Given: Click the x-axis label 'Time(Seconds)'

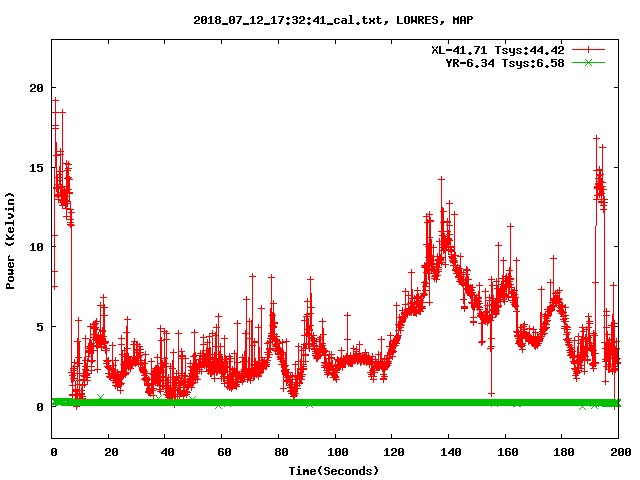Looking at the screenshot, I should coord(333,471).
